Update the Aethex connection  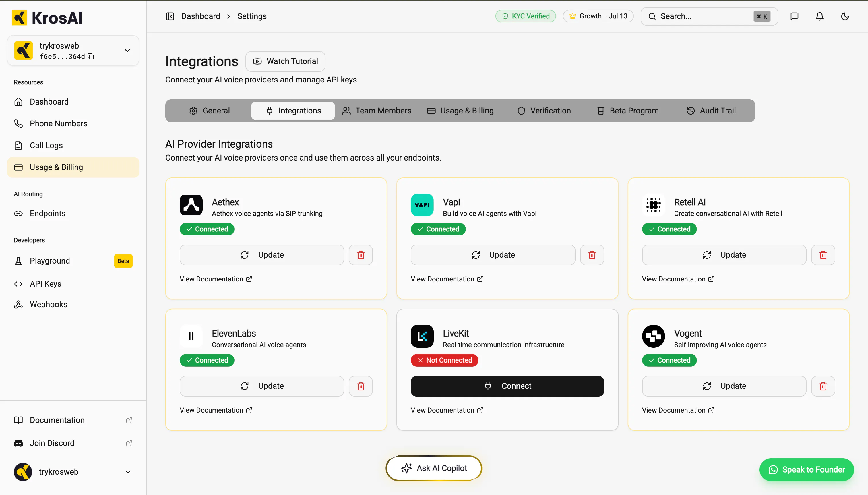(x=262, y=255)
